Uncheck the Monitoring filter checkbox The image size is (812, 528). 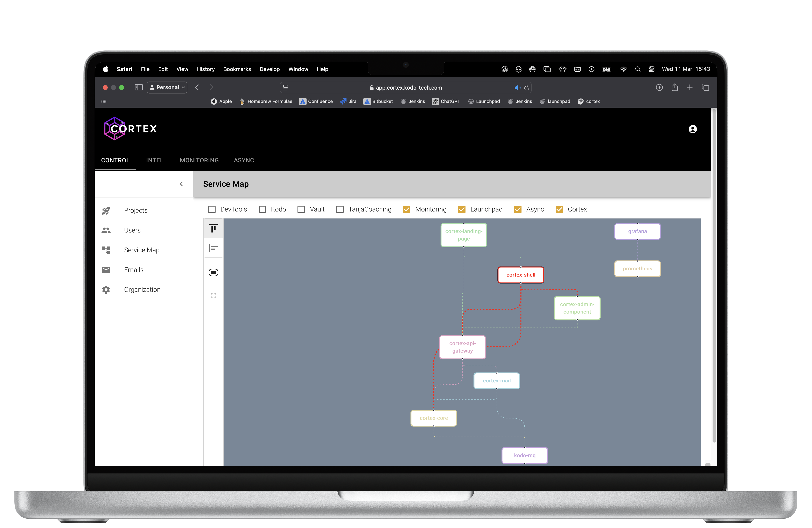(406, 209)
